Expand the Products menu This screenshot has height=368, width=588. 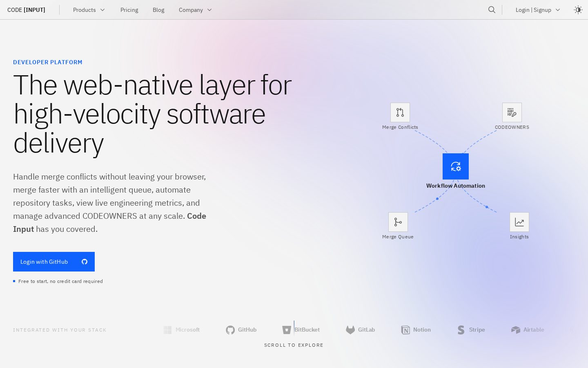(x=89, y=10)
